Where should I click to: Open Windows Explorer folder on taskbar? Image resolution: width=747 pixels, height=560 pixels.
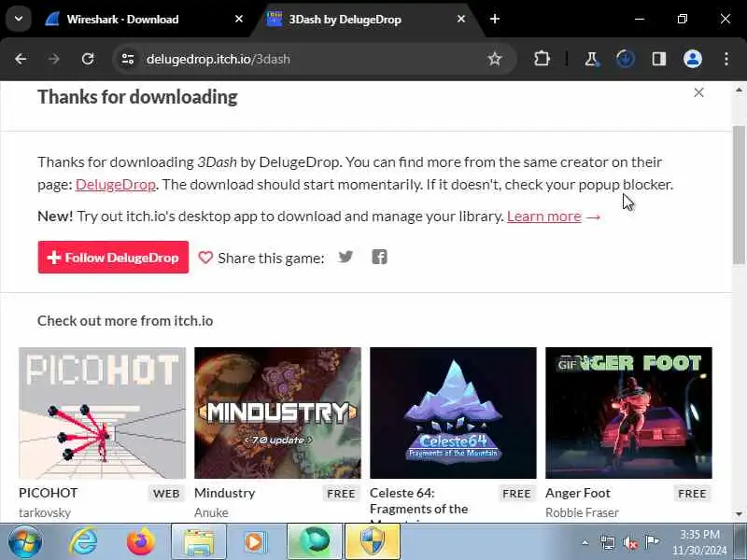click(x=199, y=542)
